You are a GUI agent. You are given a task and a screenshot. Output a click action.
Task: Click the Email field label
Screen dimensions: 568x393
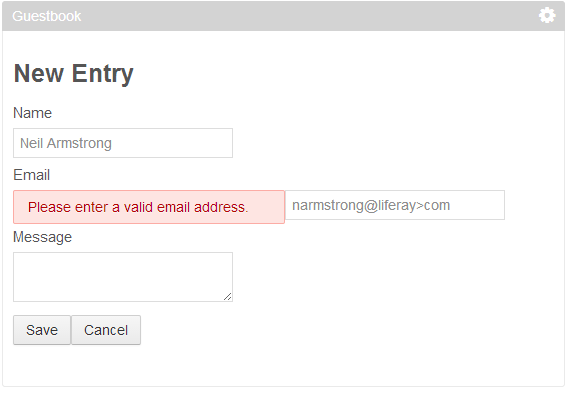click(32, 175)
